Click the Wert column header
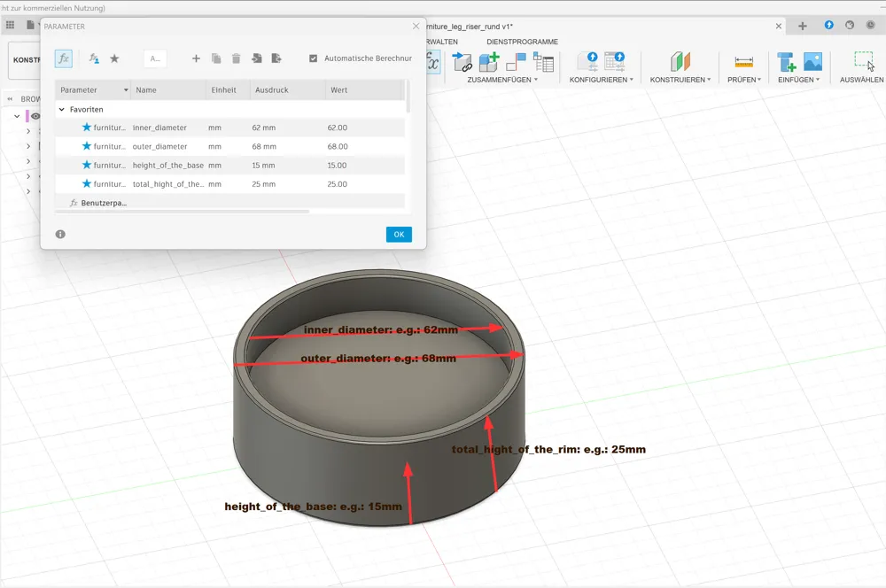 coord(364,89)
